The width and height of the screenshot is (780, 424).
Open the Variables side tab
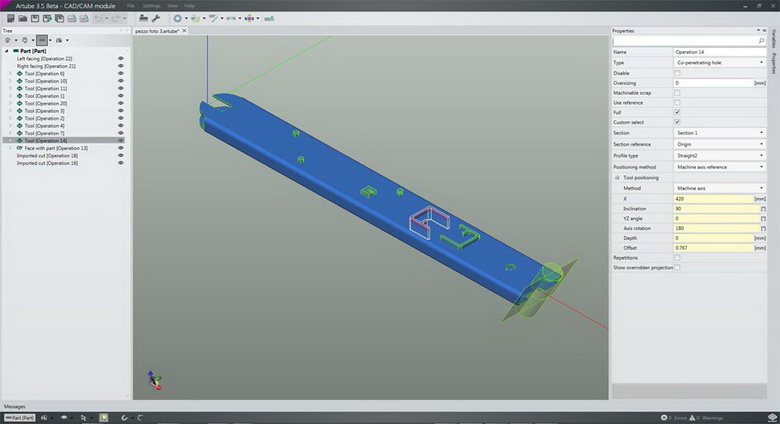click(x=774, y=39)
